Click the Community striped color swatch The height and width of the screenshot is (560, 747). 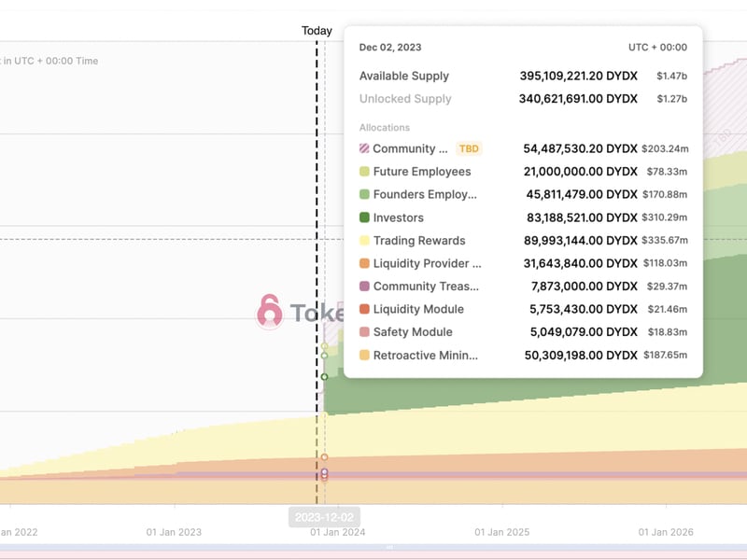[364, 148]
